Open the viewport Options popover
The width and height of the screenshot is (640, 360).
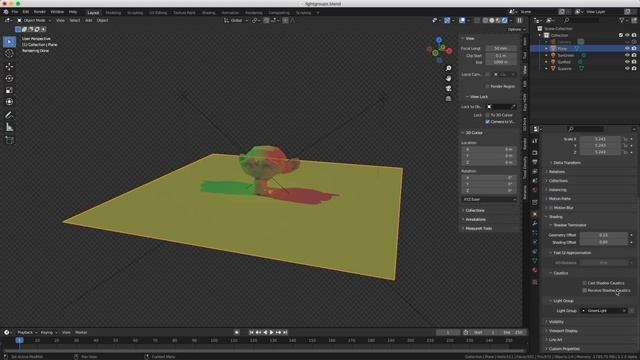click(516, 29)
